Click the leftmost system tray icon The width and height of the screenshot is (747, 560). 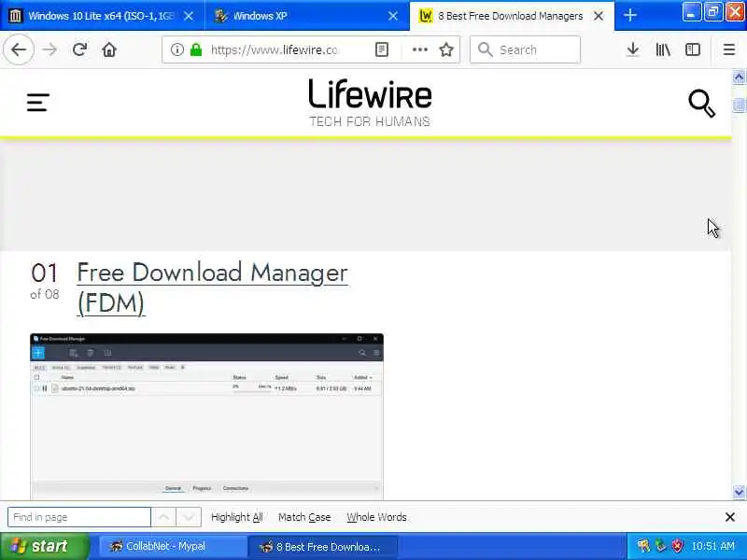pos(643,546)
